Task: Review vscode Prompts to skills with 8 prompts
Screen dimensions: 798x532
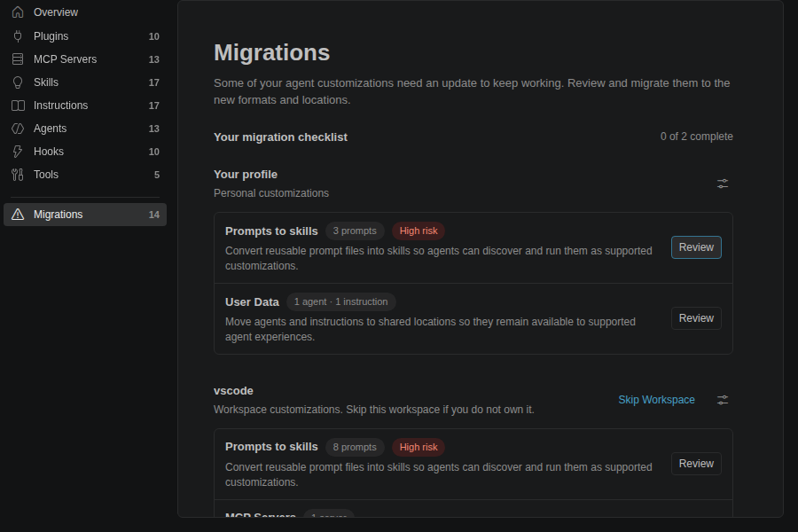Action: pyautogui.click(x=696, y=464)
